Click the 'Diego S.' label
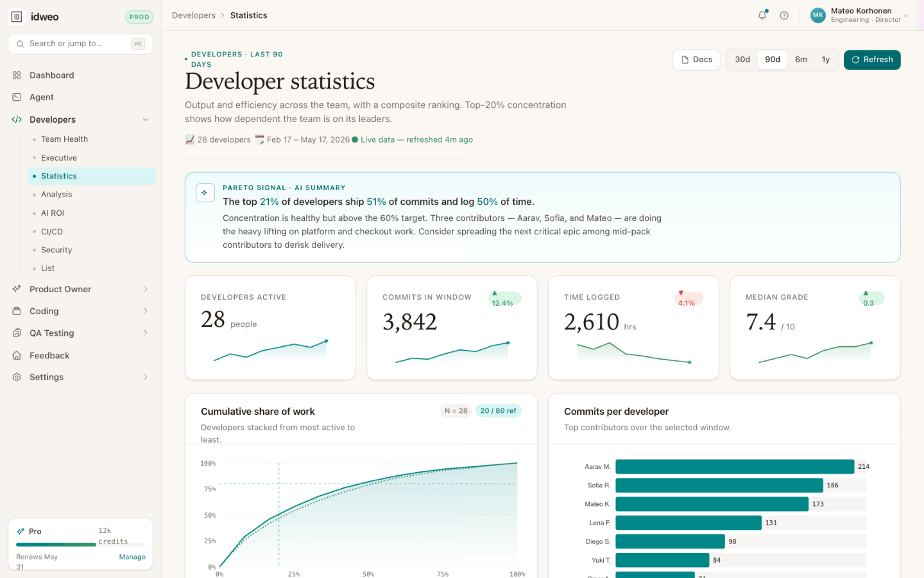Image resolution: width=924 pixels, height=578 pixels. tap(598, 541)
